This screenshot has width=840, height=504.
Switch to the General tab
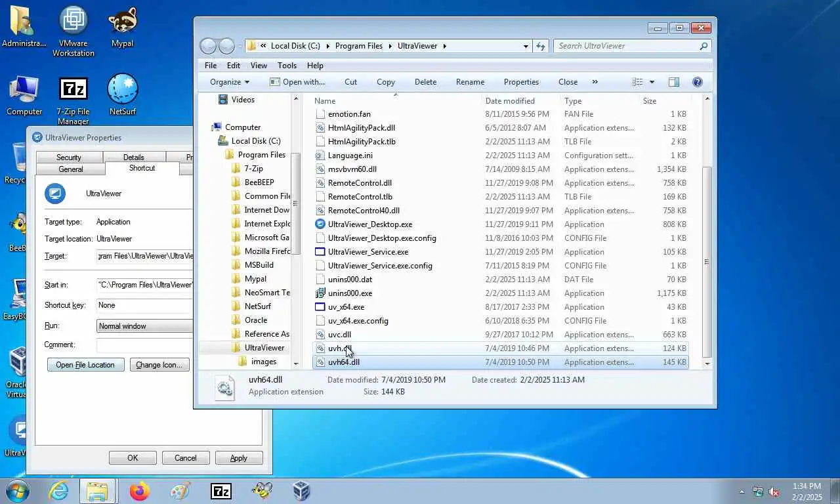pos(70,169)
